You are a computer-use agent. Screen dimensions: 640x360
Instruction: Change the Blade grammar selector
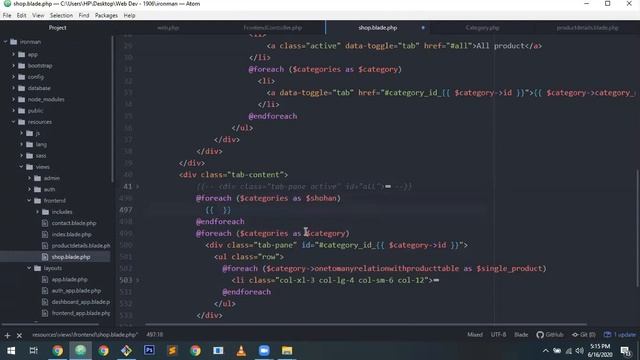pyautogui.click(x=521, y=335)
